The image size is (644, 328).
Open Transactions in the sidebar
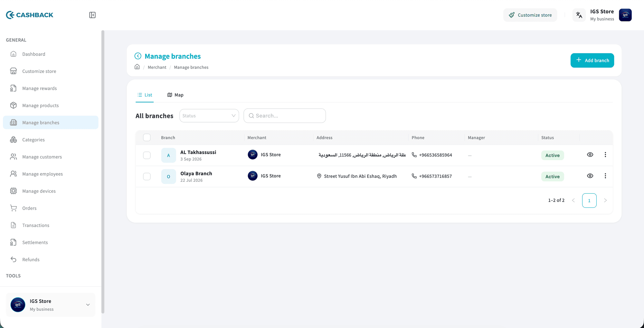click(51, 225)
